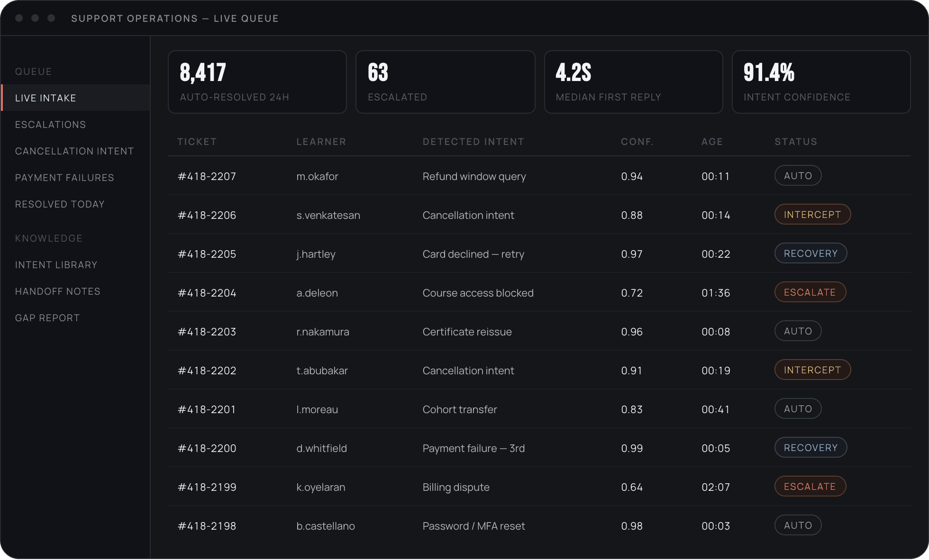Image resolution: width=929 pixels, height=560 pixels.
Task: Click Cohort transfer intent
Action: (460, 409)
